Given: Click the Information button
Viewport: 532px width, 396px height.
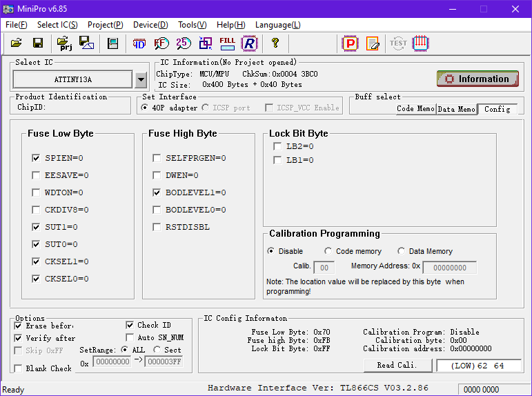Looking at the screenshot, I should pyautogui.click(x=477, y=79).
